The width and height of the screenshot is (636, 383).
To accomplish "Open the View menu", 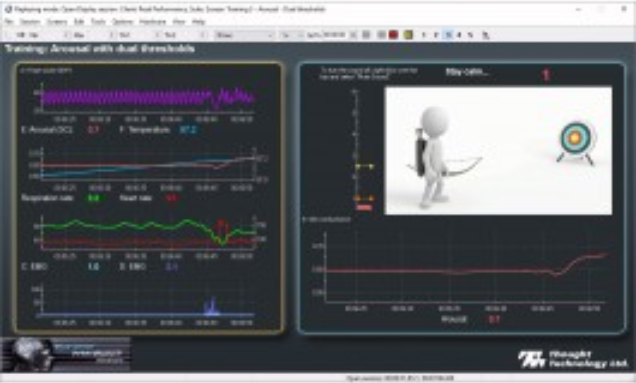I will 179,22.
